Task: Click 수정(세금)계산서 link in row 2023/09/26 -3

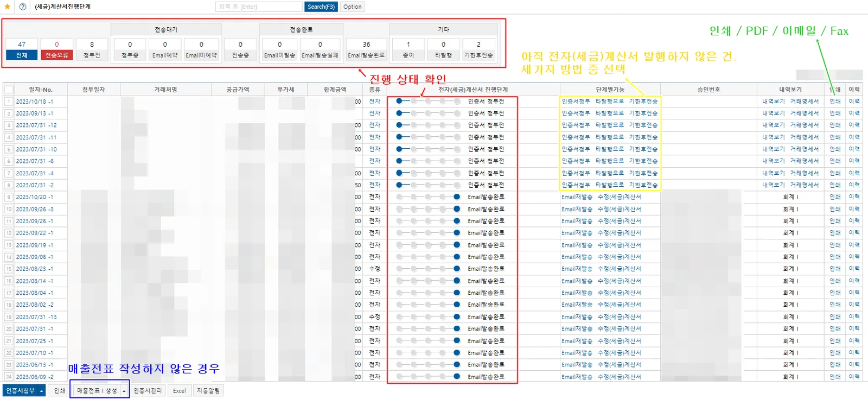Action: click(x=619, y=209)
